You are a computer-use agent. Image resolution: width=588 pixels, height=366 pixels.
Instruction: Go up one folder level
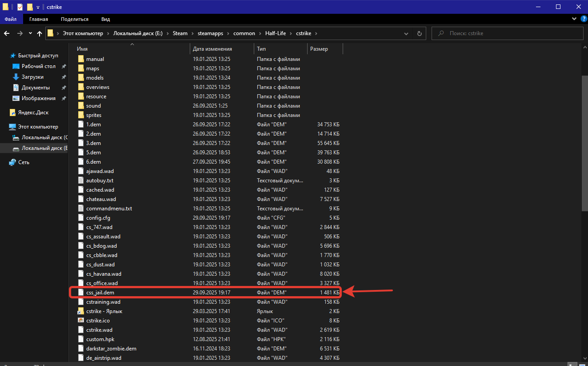coord(40,33)
